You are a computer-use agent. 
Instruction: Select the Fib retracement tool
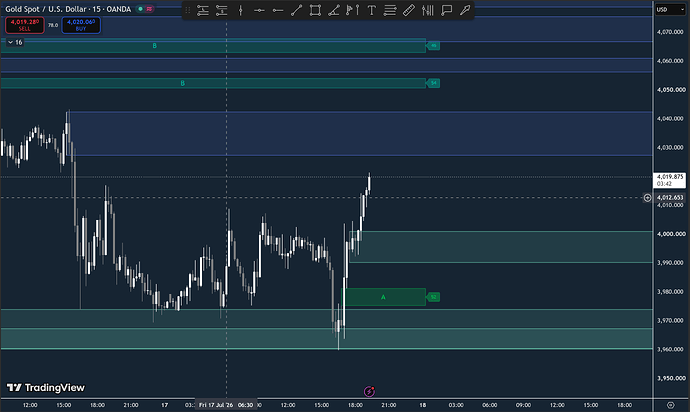(390, 10)
